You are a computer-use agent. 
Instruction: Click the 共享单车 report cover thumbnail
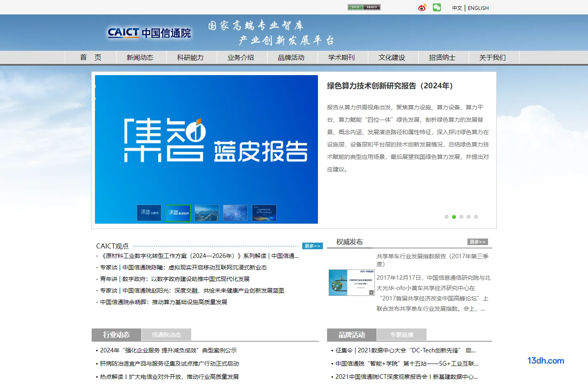[351, 283]
